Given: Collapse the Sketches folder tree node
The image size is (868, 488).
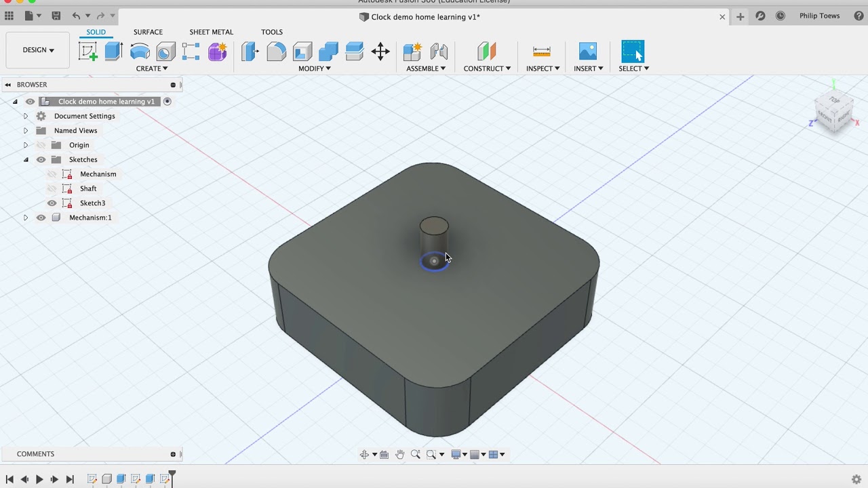Looking at the screenshot, I should [26, 160].
